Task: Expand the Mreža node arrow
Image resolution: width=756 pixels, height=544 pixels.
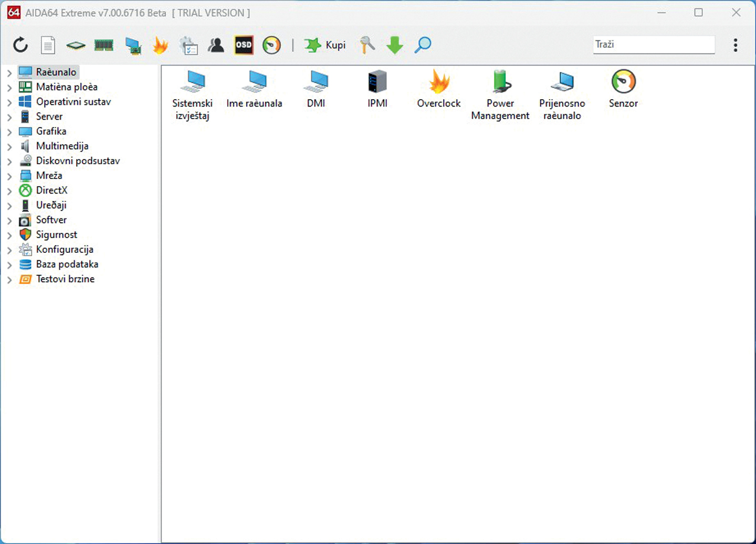Action: [9, 176]
